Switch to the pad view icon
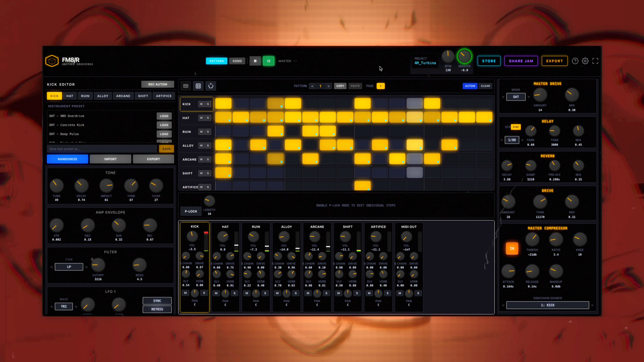The width and height of the screenshot is (644, 362). pyautogui.click(x=198, y=86)
